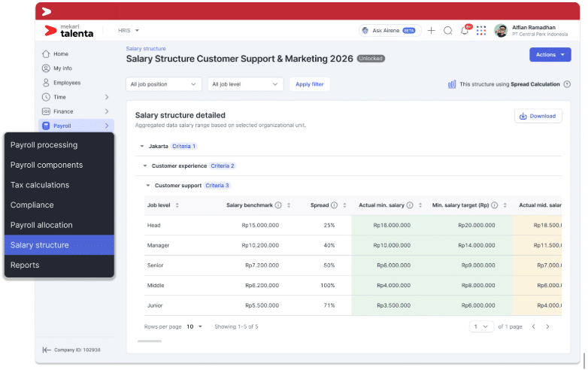
Task: Open the All job level dropdown
Action: (x=245, y=84)
